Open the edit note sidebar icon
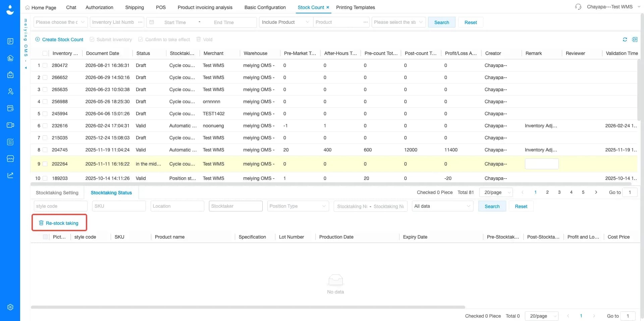Image resolution: width=644 pixels, height=321 pixels. 10,142
